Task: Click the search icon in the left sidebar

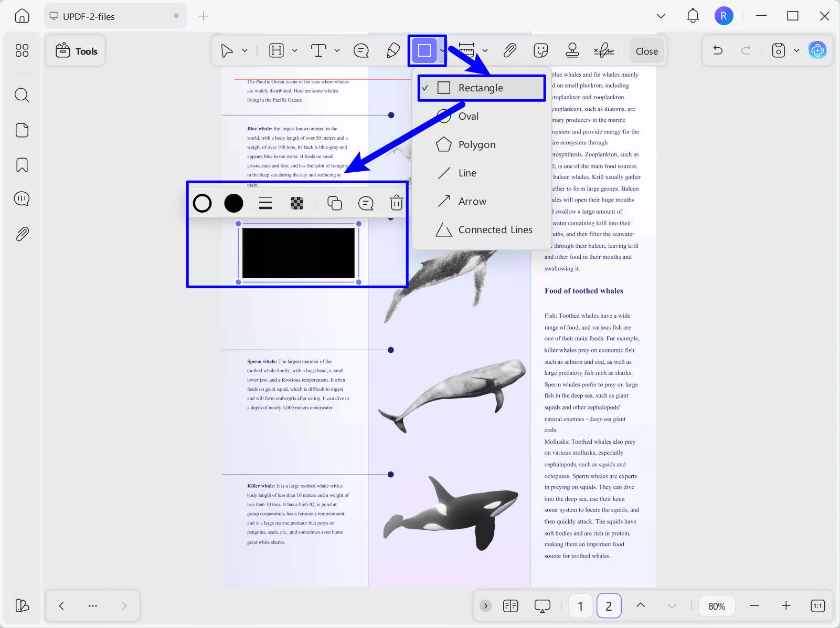Action: point(22,95)
